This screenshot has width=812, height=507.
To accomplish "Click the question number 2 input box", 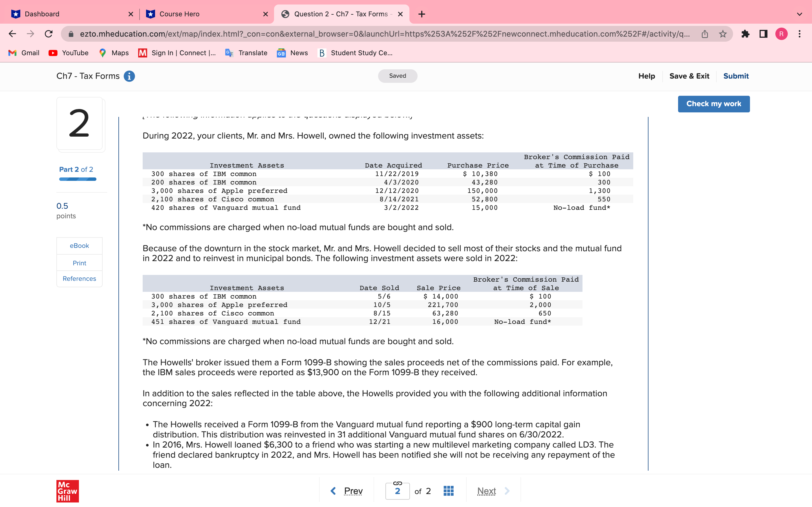I will [397, 492].
